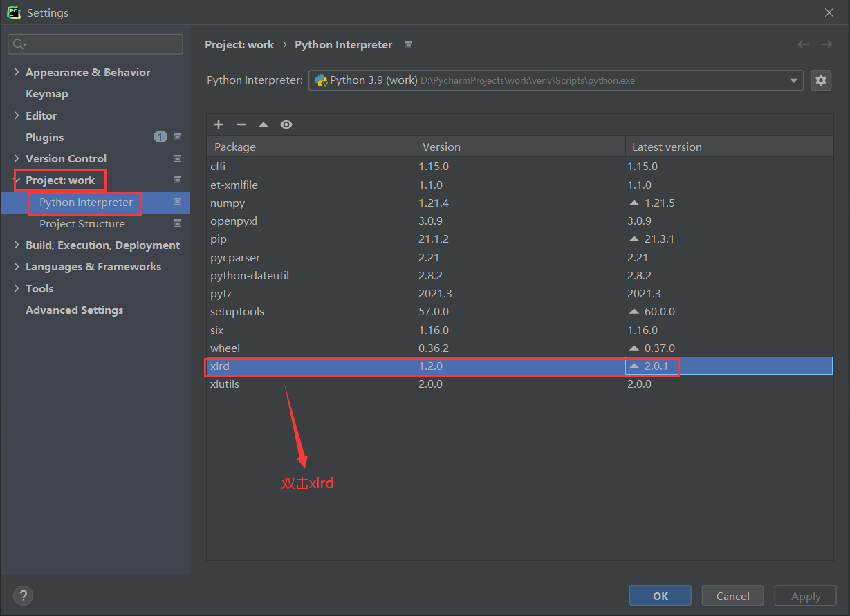Select the python-dateutil package row
850x616 pixels.
(x=520, y=275)
